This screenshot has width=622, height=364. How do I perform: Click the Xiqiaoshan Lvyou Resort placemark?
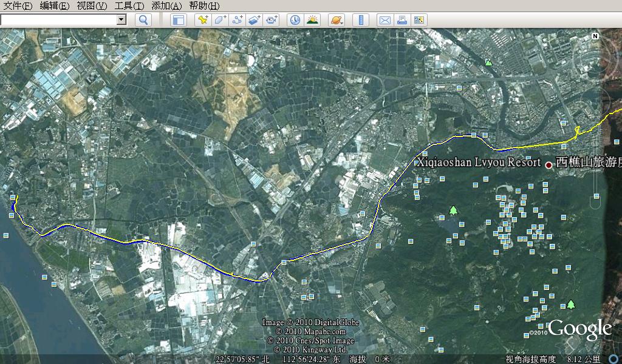(x=549, y=164)
